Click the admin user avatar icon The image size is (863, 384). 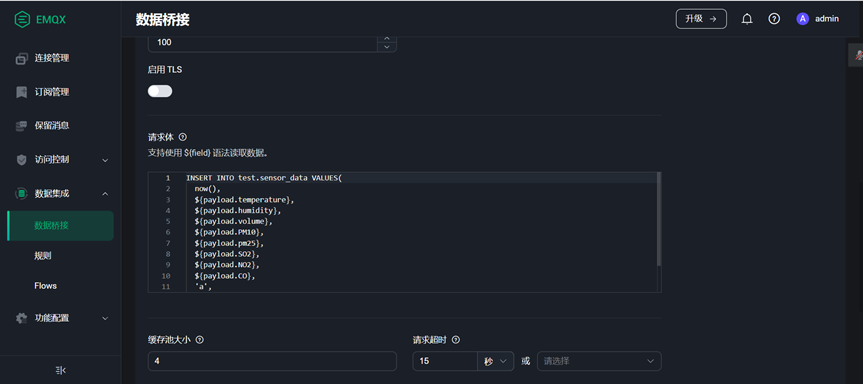(x=802, y=19)
